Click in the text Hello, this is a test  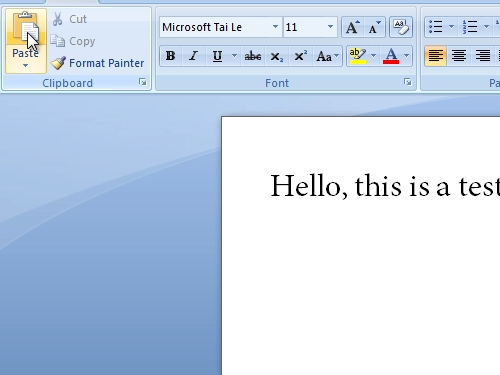[385, 186]
